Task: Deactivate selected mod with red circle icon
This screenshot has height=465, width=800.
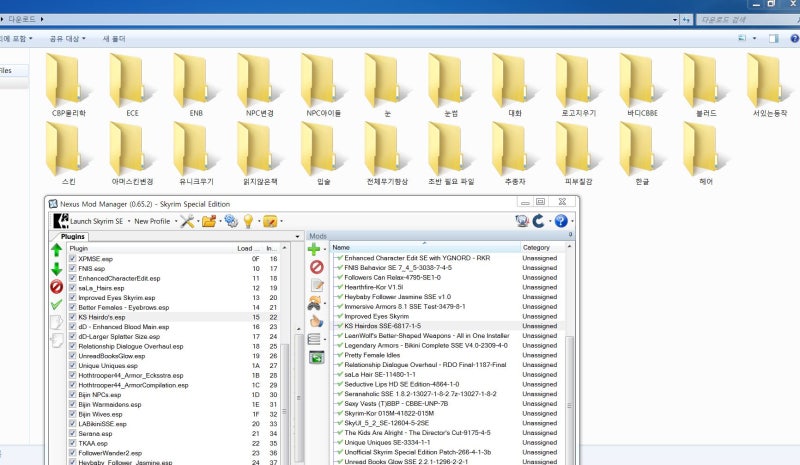Action: click(316, 267)
